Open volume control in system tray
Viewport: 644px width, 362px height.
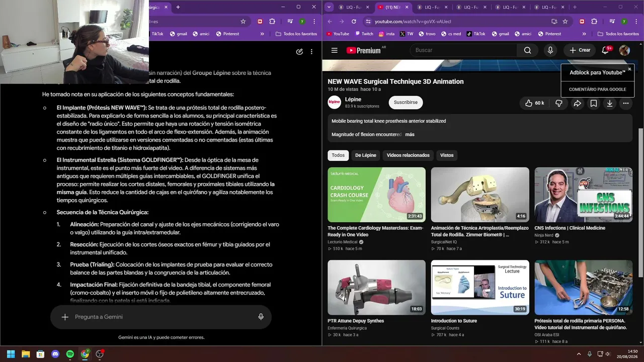tap(608, 354)
